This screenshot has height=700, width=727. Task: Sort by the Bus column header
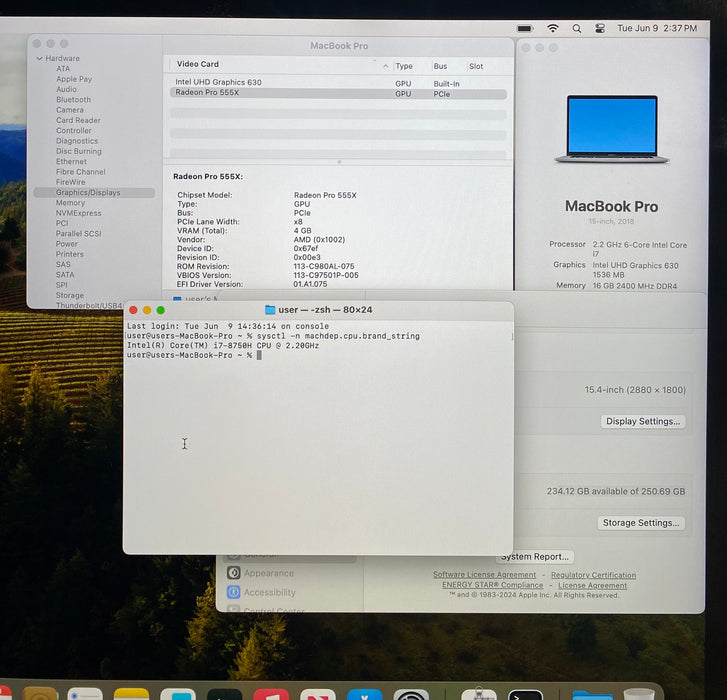tap(440, 66)
